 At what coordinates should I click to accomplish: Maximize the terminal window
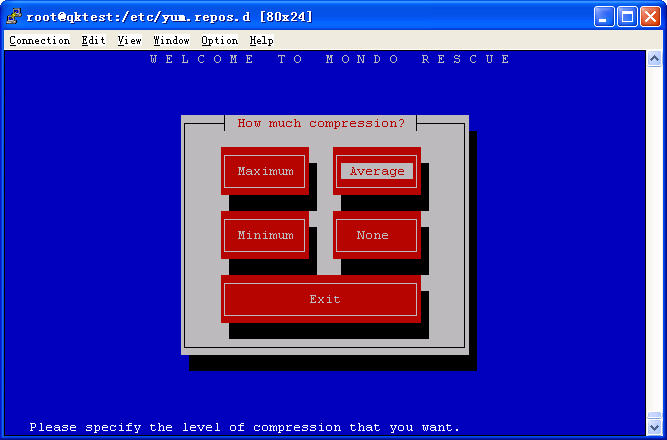click(627, 16)
